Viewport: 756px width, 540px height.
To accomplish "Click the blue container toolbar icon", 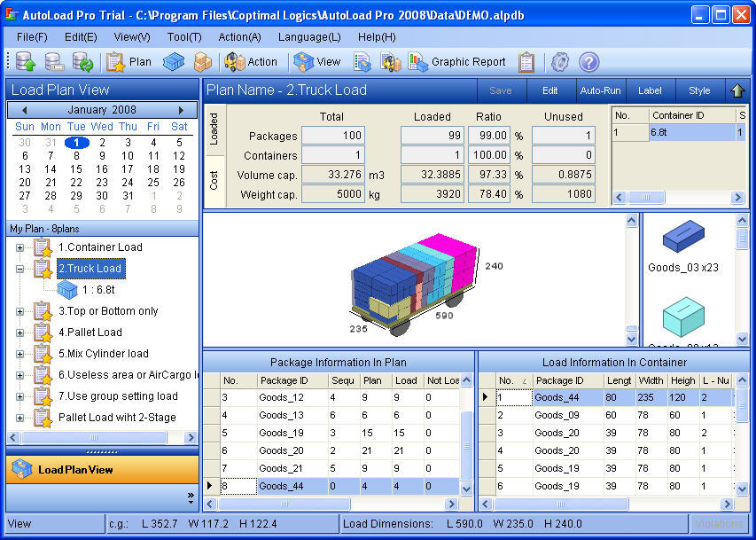I will [174, 62].
